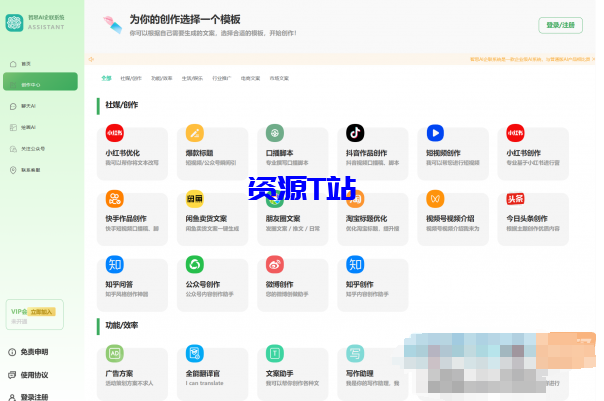Open the 抖音作品创作 TikTok icon
Image resolution: width=604 pixels, height=401 pixels.
tap(355, 133)
